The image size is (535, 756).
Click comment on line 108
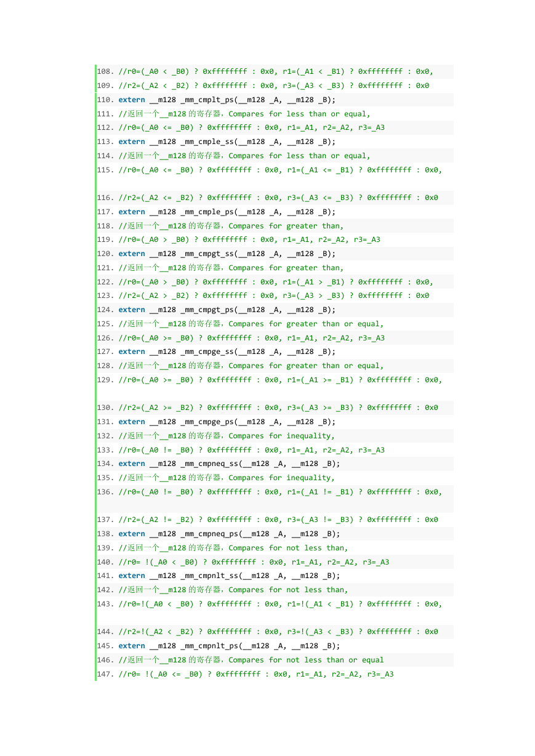[x=276, y=71]
